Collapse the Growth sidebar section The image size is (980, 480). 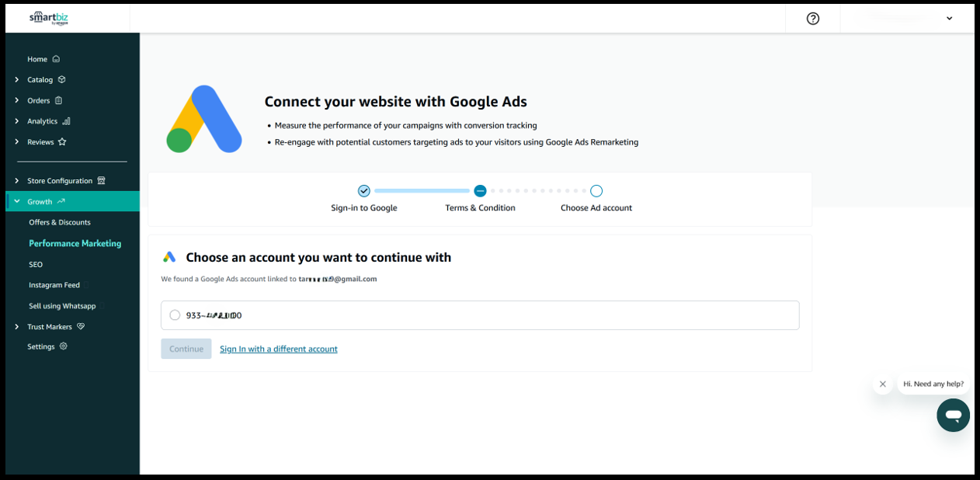[x=17, y=201]
